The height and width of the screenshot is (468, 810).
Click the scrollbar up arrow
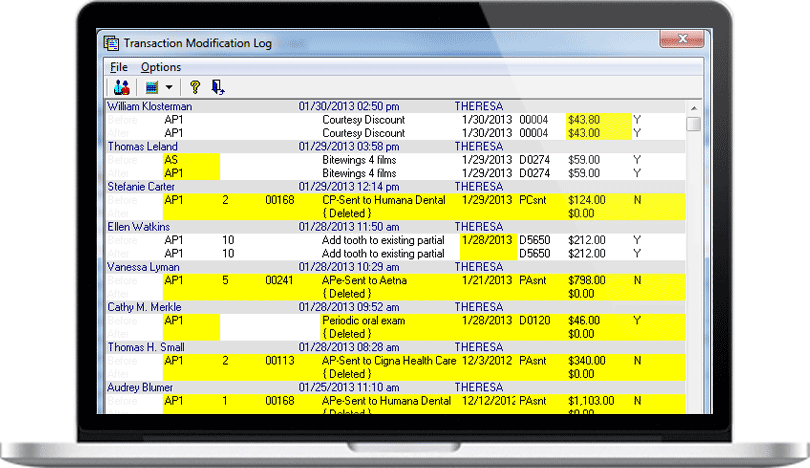(694, 108)
